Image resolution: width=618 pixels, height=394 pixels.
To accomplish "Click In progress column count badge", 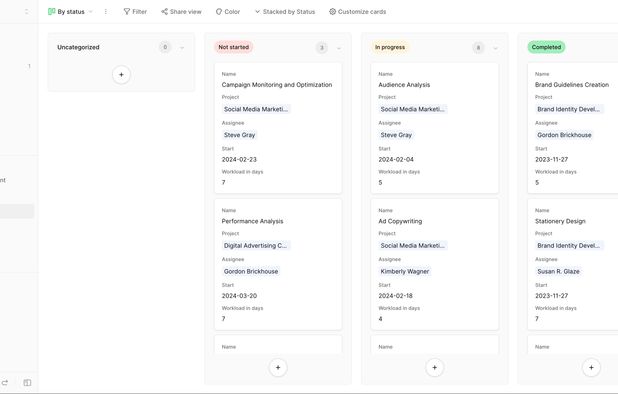I will click(x=478, y=48).
